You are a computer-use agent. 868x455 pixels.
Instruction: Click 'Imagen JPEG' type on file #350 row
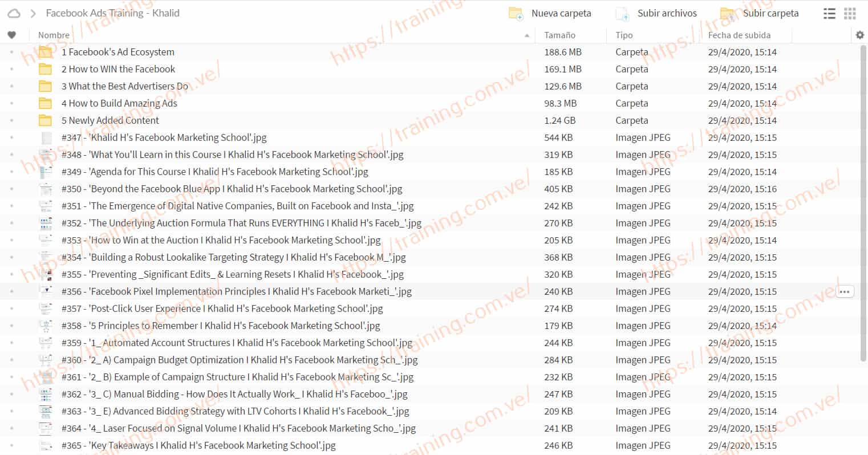(643, 189)
